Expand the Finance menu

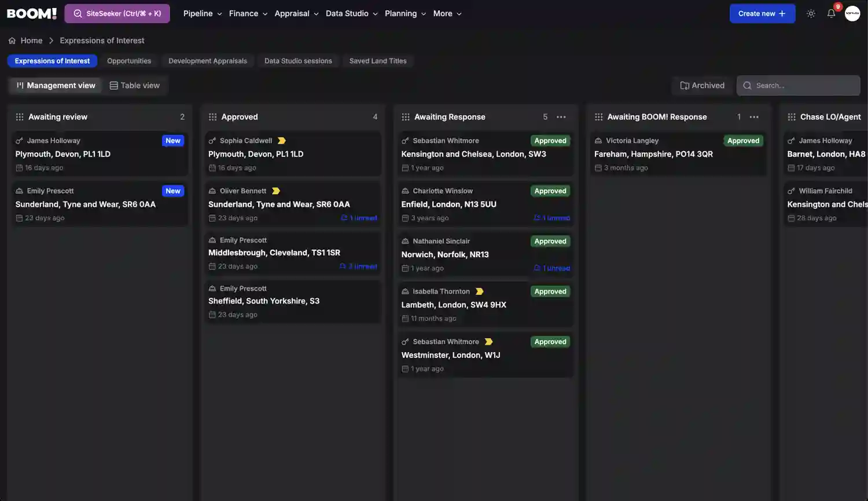248,13
